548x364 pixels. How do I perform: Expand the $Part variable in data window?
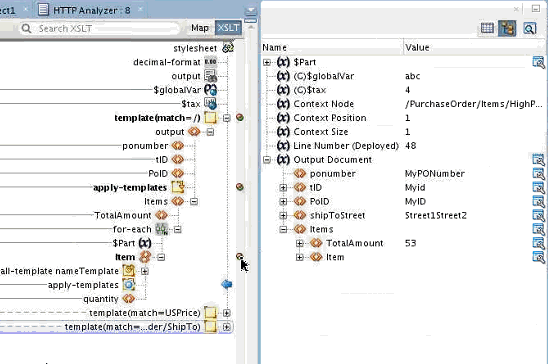tap(267, 62)
